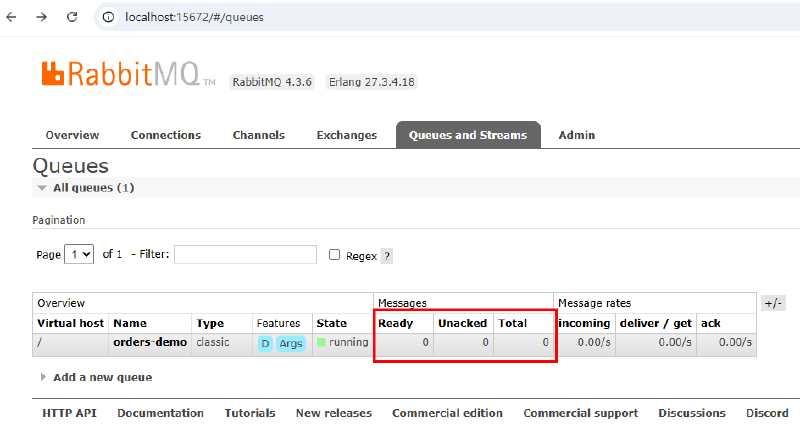Viewport: 800px width, 433px height.
Task: Open the Regex help question mark
Action: pyautogui.click(x=387, y=256)
